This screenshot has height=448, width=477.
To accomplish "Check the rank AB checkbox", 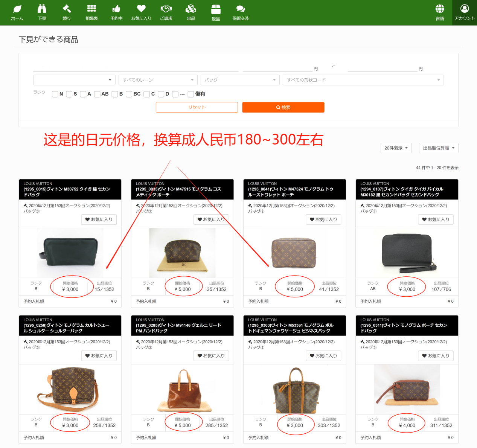I will tap(97, 94).
